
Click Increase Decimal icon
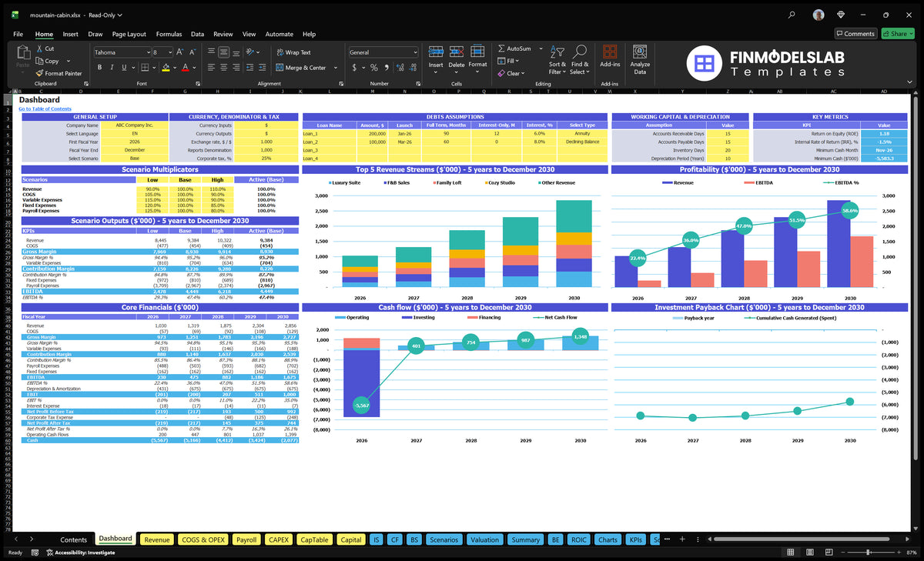pos(401,68)
